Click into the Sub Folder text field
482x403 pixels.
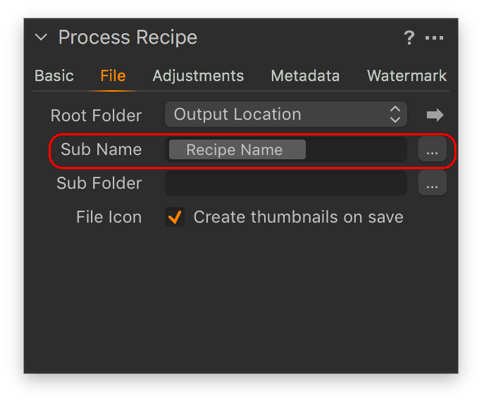[286, 183]
